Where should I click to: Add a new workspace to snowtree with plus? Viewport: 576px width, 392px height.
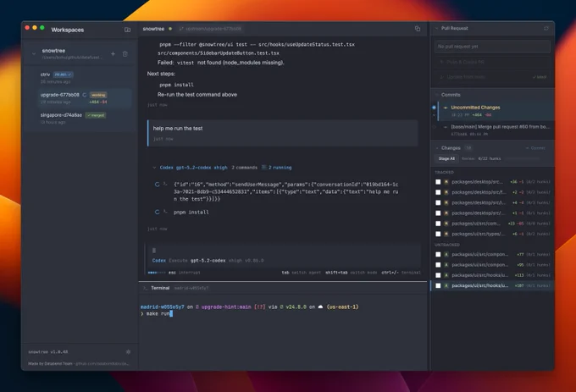click(114, 54)
